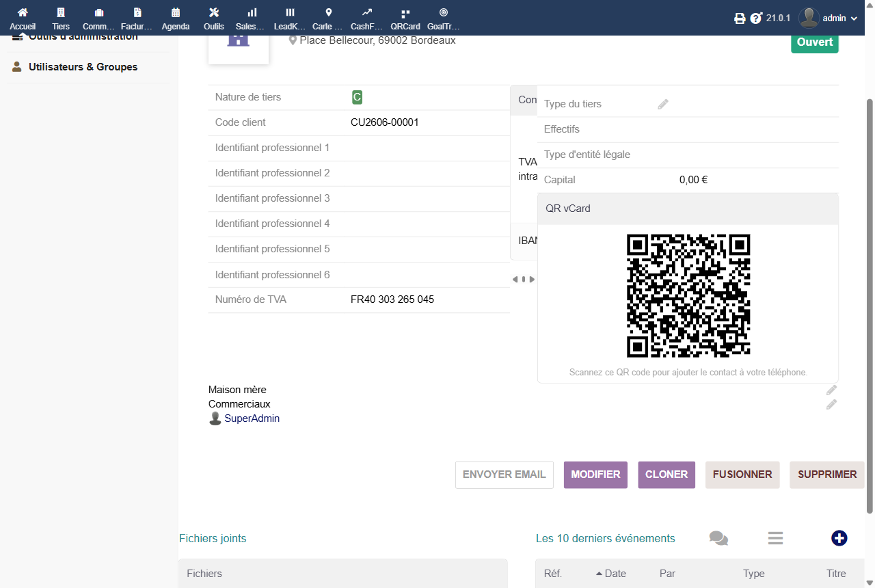The height and width of the screenshot is (588, 875).
Task: Sort events by the Type column
Action: point(754,574)
